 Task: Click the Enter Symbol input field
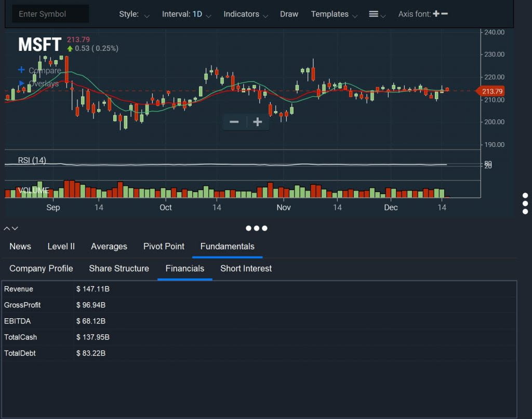click(x=50, y=14)
